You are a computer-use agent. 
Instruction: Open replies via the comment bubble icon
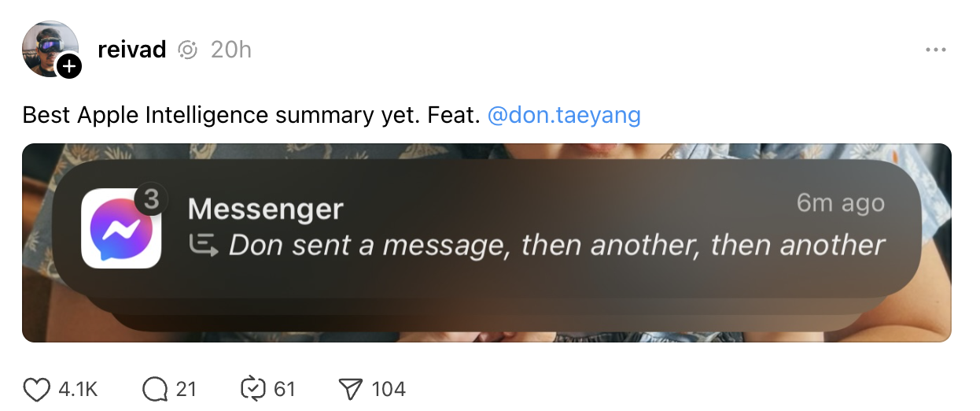(155, 389)
